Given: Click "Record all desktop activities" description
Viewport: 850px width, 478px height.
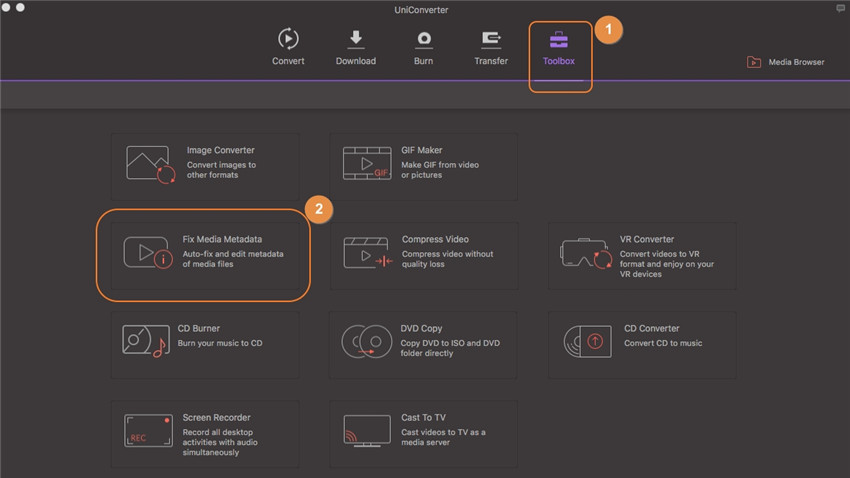Looking at the screenshot, I should (220, 442).
